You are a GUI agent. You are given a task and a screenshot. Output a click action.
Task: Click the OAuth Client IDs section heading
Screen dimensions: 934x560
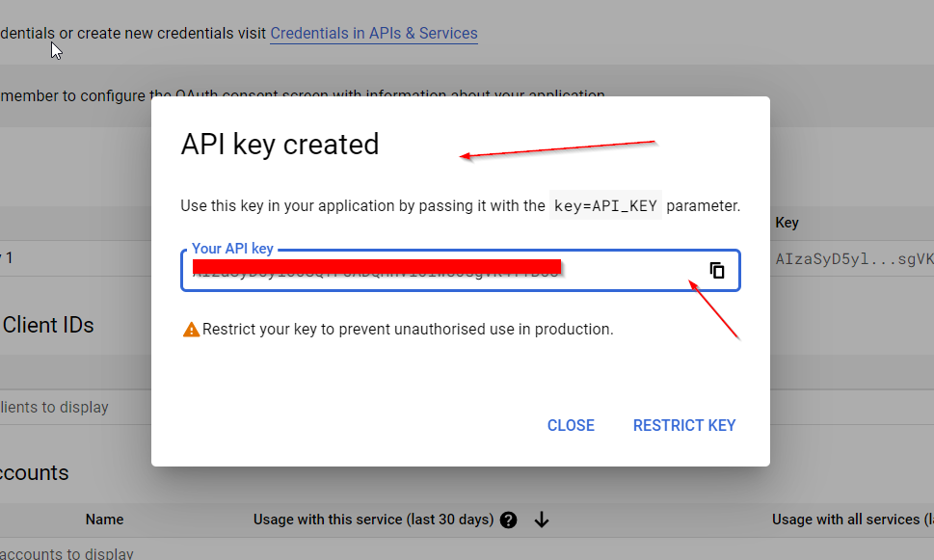48,325
